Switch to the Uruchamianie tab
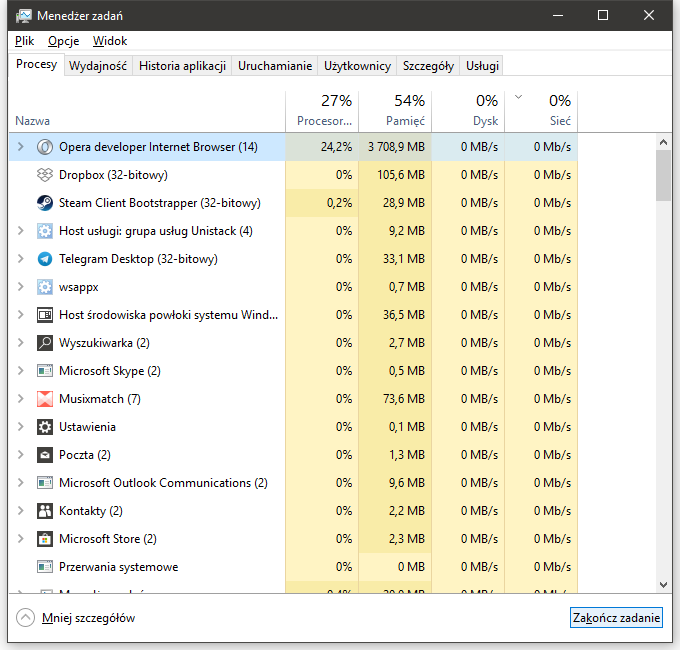Image resolution: width=680 pixels, height=650 pixels. coord(275,66)
